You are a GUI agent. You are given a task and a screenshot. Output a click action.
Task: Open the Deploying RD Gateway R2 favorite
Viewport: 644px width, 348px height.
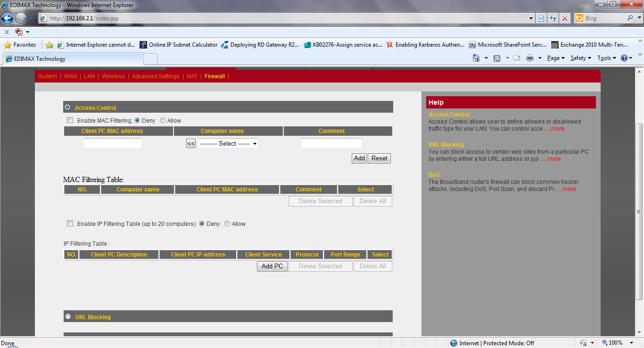click(x=260, y=45)
